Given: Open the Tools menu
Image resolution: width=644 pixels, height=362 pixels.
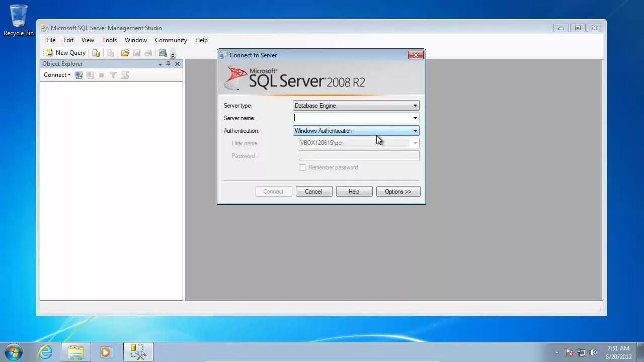Looking at the screenshot, I should 109,40.
